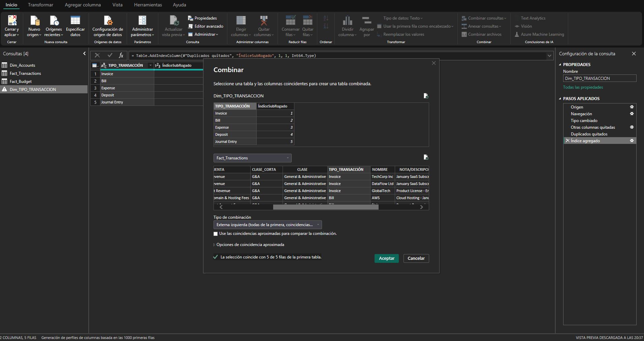The width and height of the screenshot is (644, 341).
Task: Open gear settings for Origen step
Action: point(632,107)
